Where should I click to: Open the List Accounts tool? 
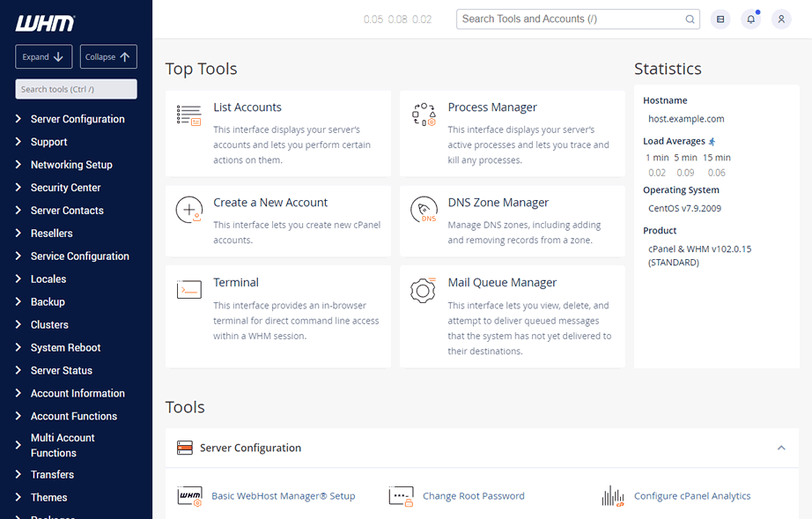(247, 107)
